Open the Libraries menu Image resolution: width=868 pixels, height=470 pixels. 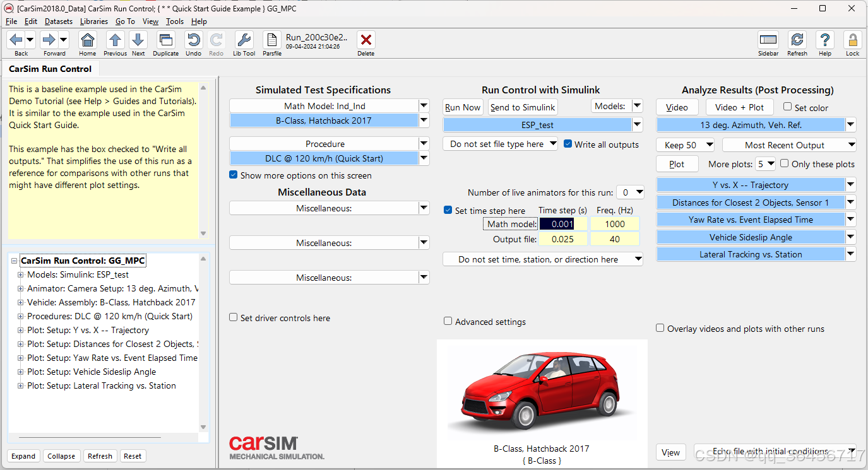pos(93,21)
